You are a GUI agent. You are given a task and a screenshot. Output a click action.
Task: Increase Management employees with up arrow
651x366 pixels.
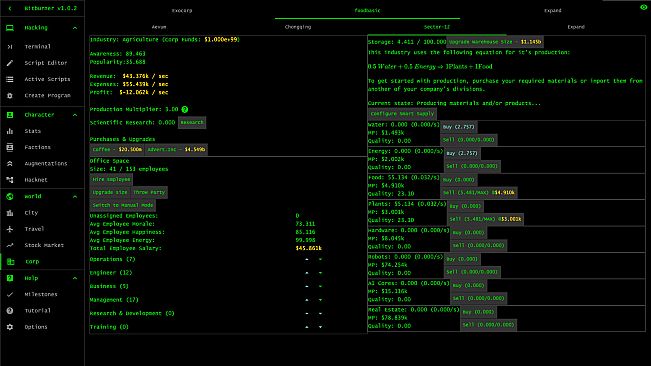coord(307,300)
